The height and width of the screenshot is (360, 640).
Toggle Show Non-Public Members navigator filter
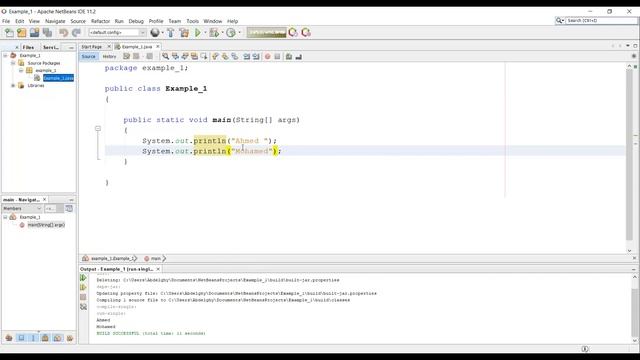(45, 338)
